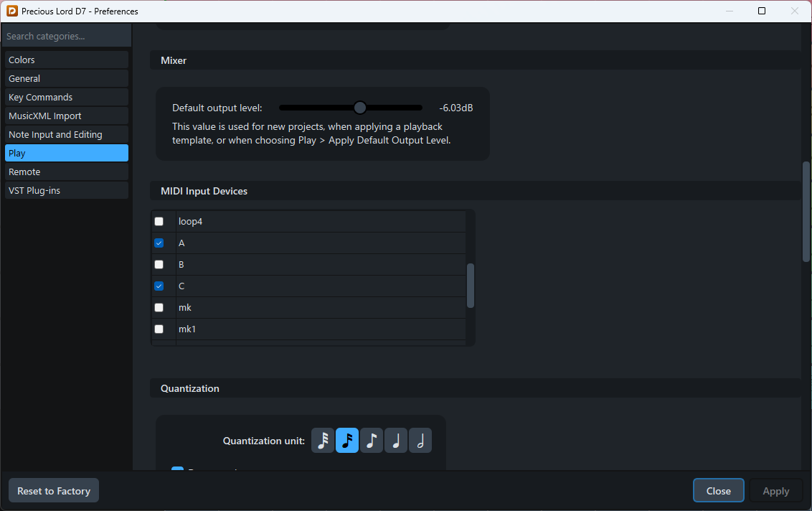Enable the B MIDI input device
This screenshot has height=511, width=812.
coord(159,264)
